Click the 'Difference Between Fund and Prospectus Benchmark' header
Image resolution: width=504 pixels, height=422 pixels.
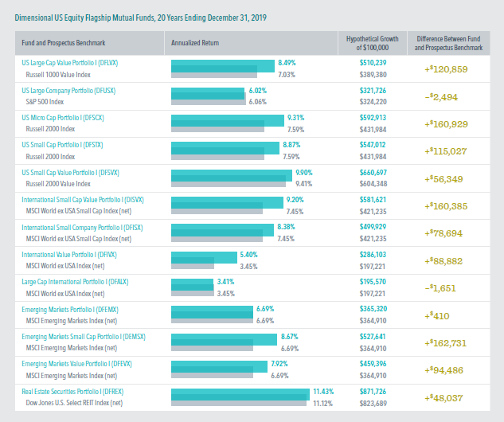[448, 43]
